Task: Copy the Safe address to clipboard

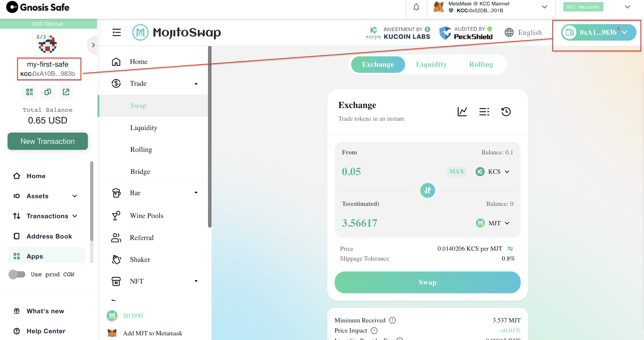Action: point(47,92)
